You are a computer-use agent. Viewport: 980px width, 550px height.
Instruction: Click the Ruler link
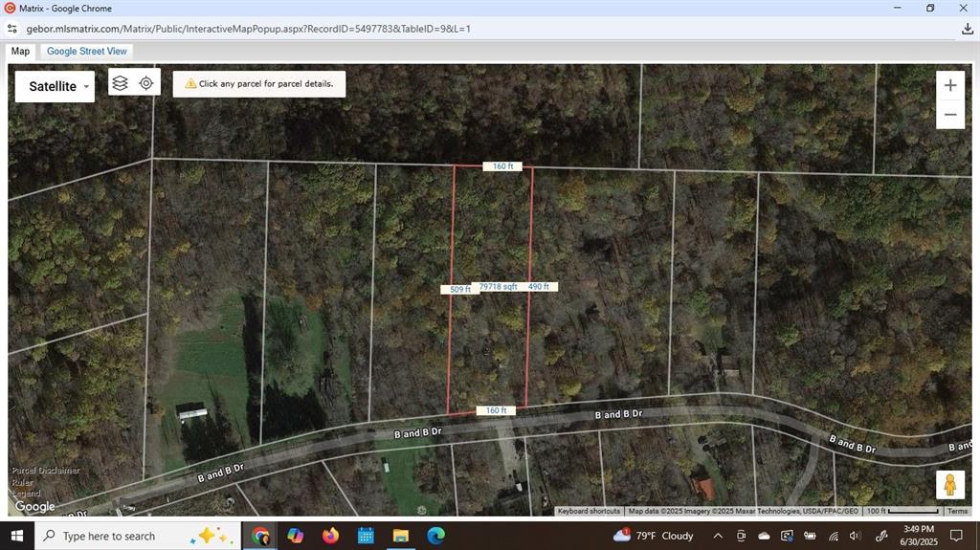(22, 482)
